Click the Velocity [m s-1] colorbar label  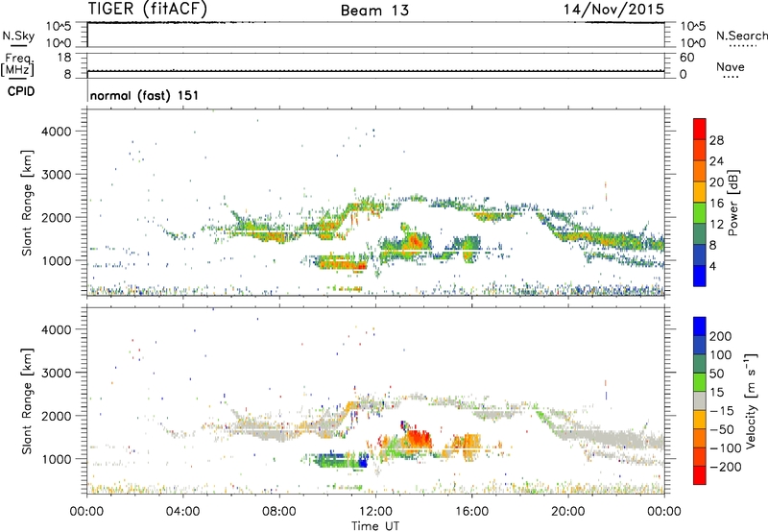point(751,400)
